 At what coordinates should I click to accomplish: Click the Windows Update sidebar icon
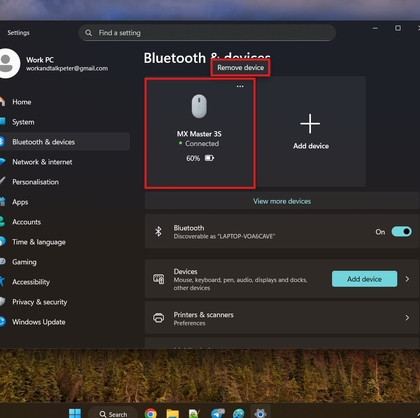pyautogui.click(x=2, y=322)
